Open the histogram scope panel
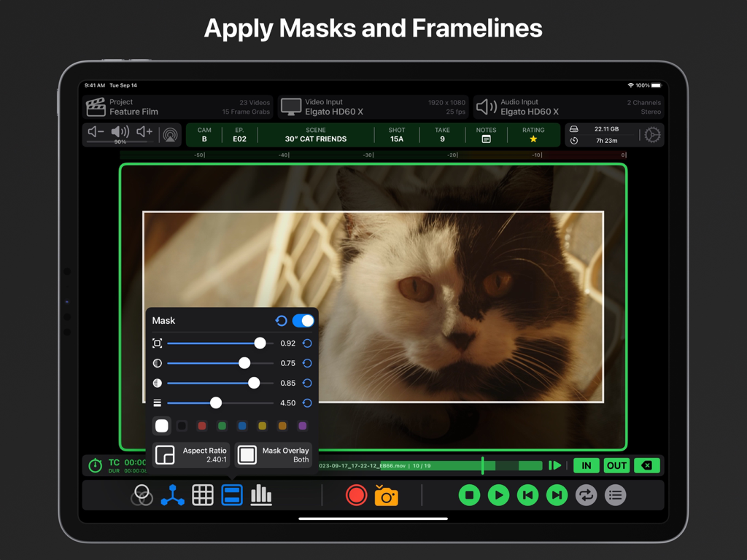This screenshot has width=747, height=560. tap(261, 495)
